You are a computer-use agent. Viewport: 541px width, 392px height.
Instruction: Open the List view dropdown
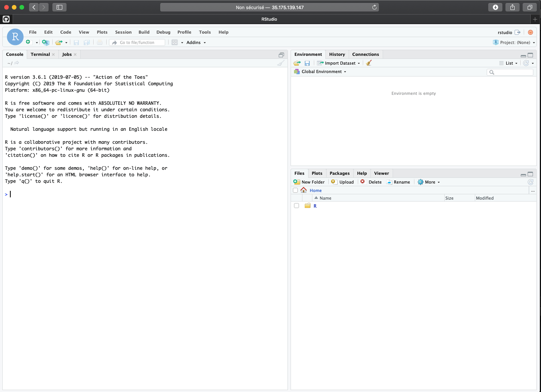(x=509, y=63)
